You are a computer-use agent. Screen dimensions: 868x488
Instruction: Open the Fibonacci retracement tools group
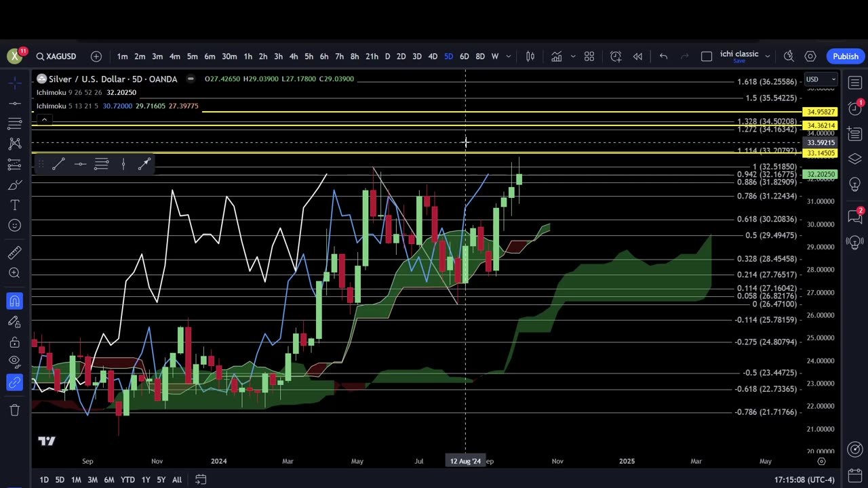[x=14, y=123]
